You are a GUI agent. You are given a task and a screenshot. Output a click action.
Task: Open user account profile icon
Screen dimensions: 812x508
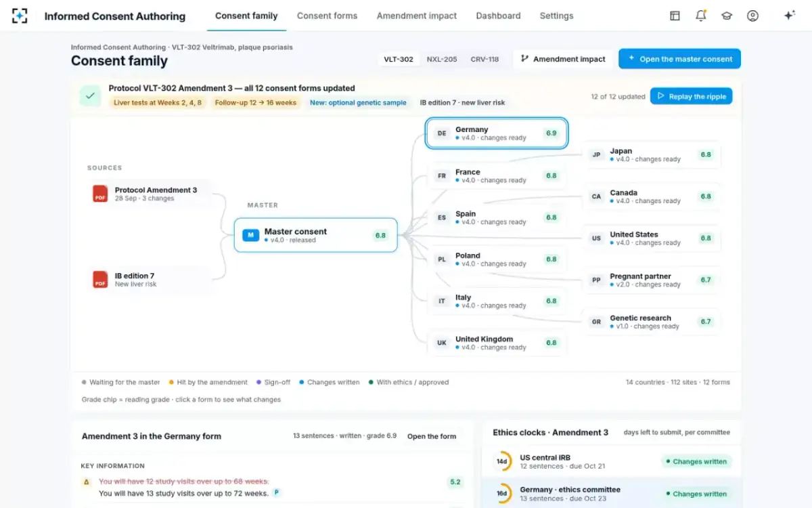752,16
